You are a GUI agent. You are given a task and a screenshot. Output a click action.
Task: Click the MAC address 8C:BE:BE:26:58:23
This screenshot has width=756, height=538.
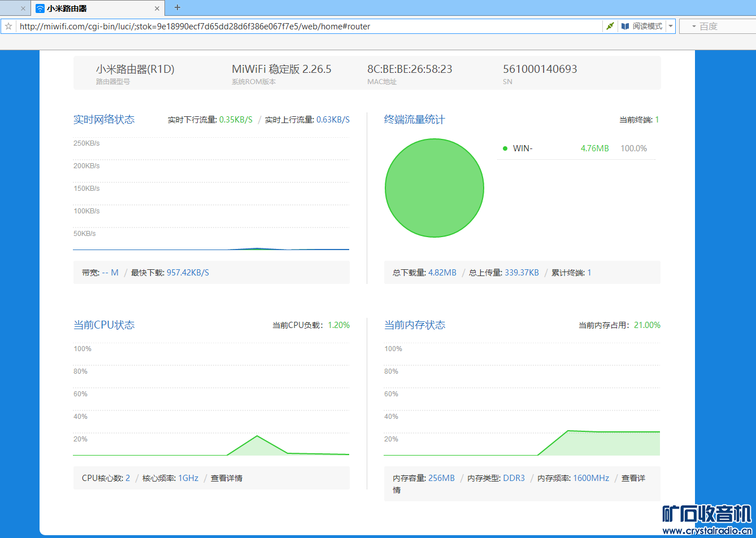tap(410, 69)
